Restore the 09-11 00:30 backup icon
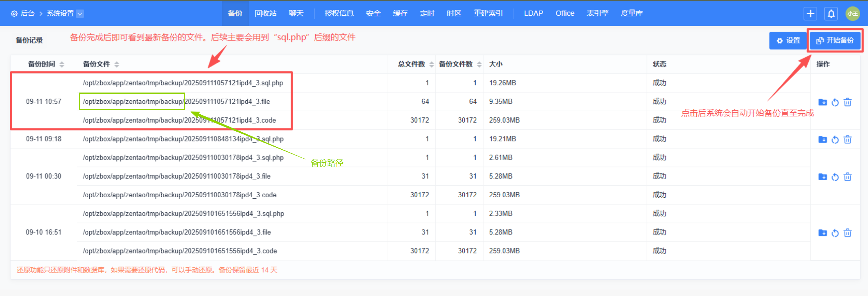 pos(835,177)
